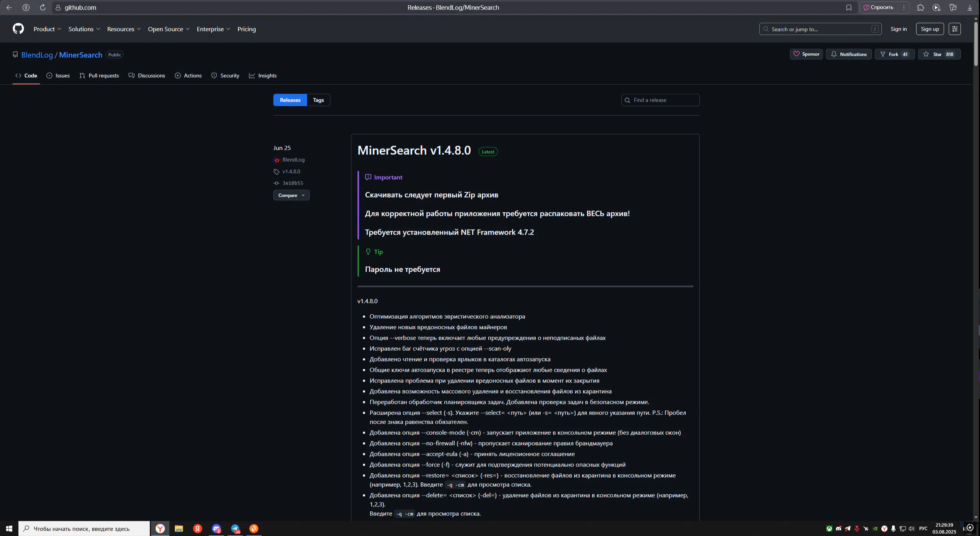Open the Спросить assistant button
Screen dimensions: 980x536
(879, 7)
